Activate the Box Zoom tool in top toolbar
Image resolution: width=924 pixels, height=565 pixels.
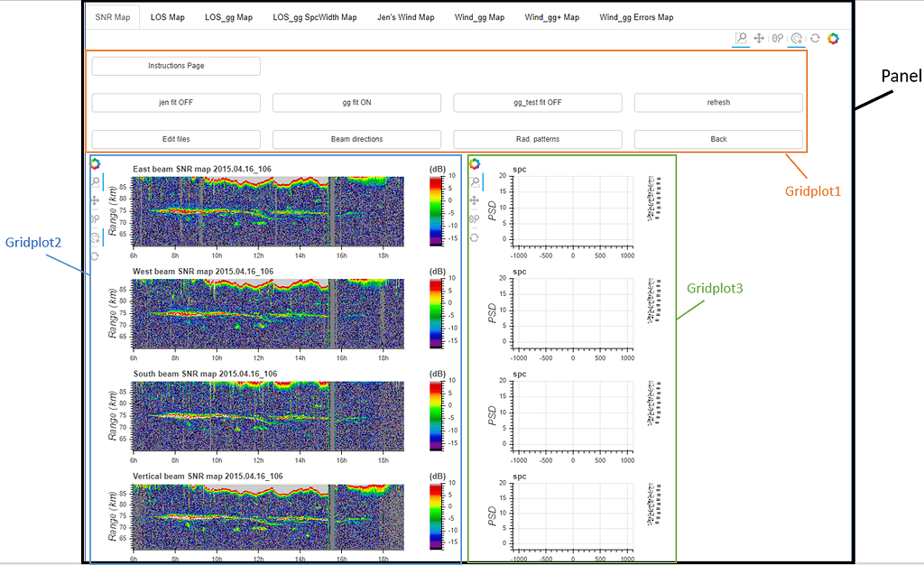[741, 38]
